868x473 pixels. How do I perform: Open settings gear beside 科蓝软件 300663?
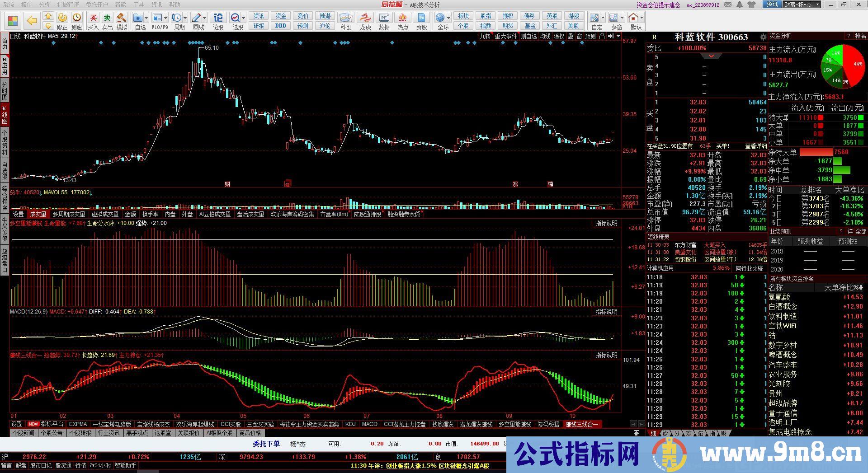[x=763, y=37]
